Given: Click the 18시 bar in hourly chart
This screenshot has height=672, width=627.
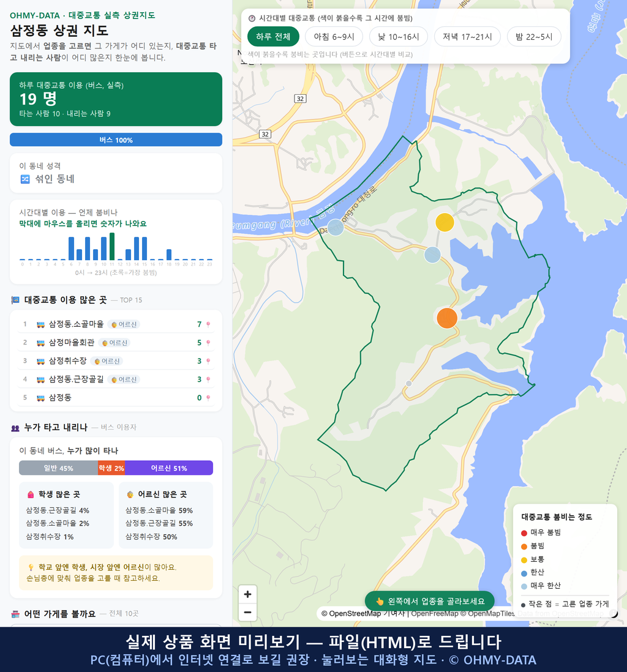Looking at the screenshot, I should coord(169,255).
